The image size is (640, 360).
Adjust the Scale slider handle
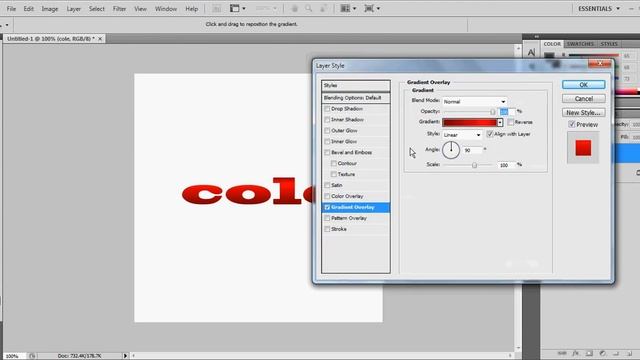point(474,165)
